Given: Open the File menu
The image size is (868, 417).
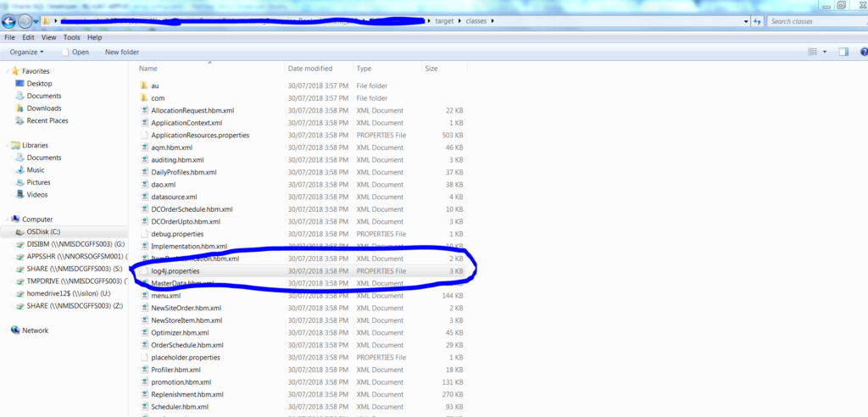Looking at the screenshot, I should [9, 37].
